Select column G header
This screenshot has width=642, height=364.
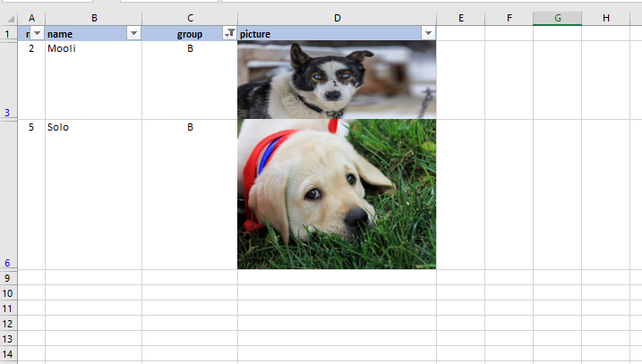click(x=557, y=18)
